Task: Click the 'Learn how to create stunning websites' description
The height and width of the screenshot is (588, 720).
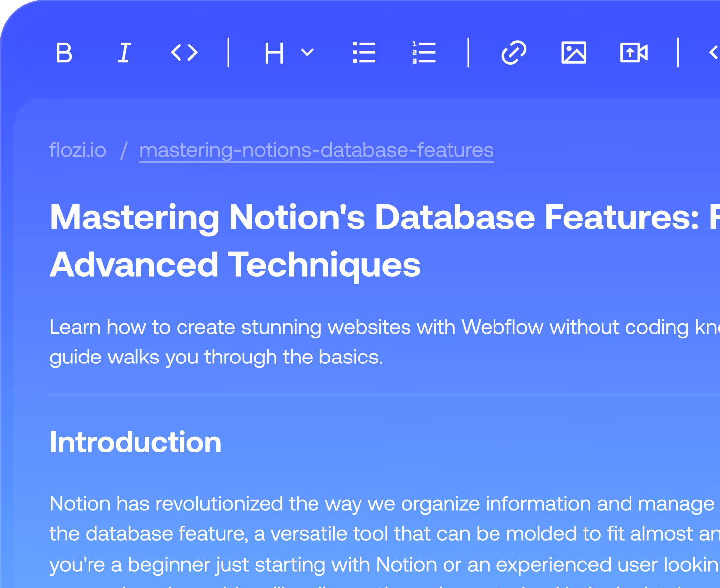Action: (x=385, y=342)
